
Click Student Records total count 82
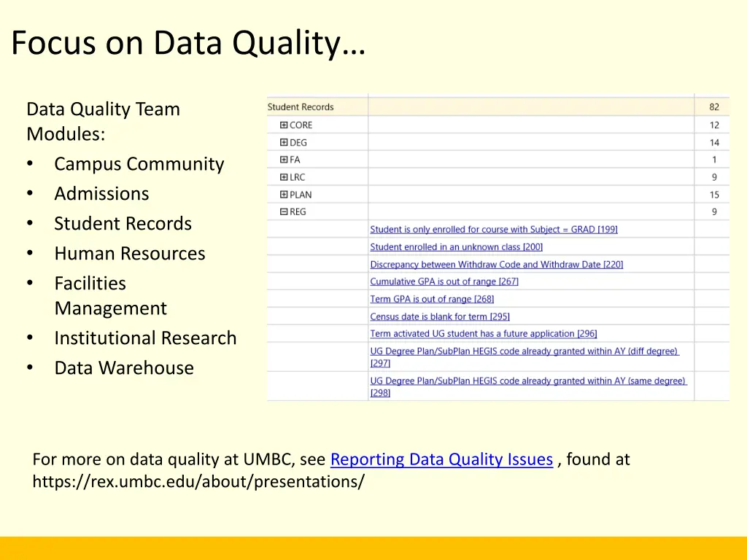point(713,107)
